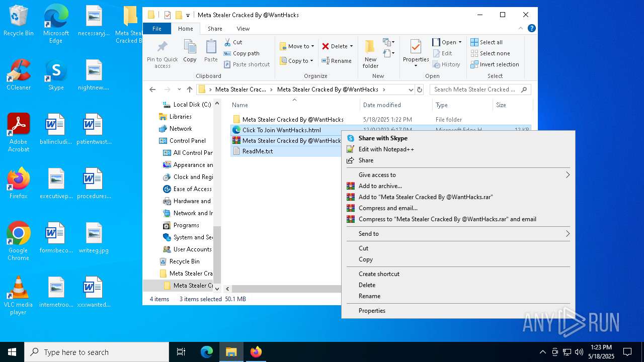This screenshot has width=644, height=362.
Task: Open the Copy to dropdown
Action: [x=296, y=61]
